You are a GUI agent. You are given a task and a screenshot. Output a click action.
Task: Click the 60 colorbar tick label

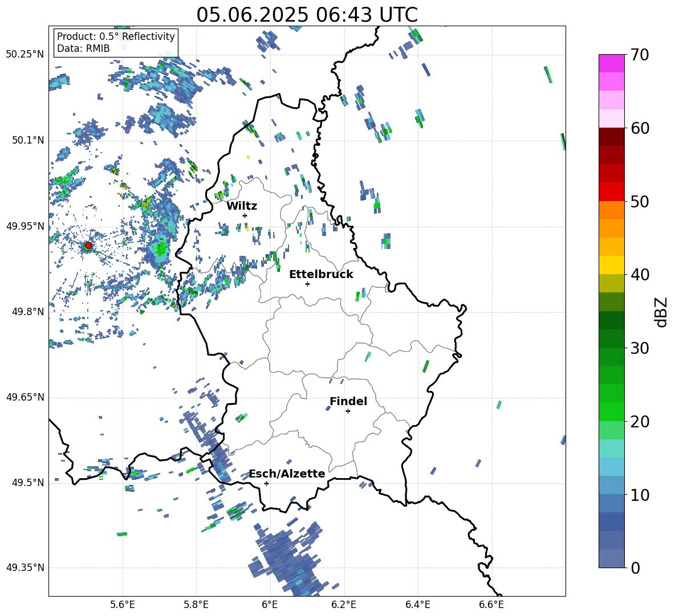[640, 128]
